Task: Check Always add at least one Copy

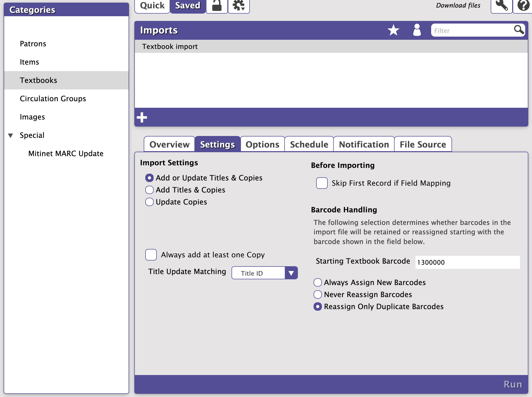Action: click(x=151, y=255)
